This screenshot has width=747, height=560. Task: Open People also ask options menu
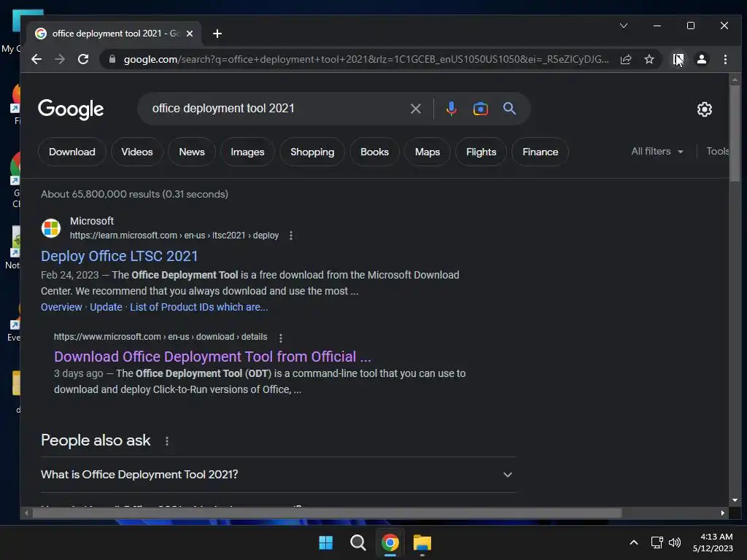167,441
